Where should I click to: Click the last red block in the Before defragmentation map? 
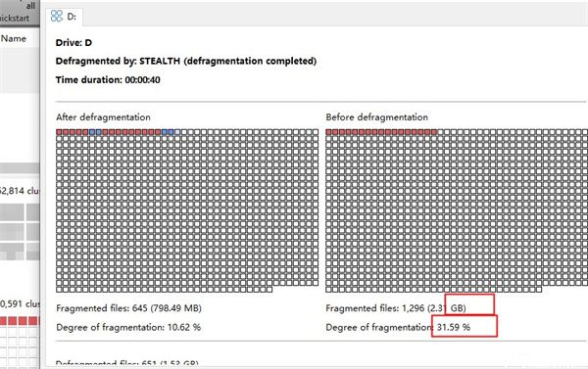pos(434,132)
